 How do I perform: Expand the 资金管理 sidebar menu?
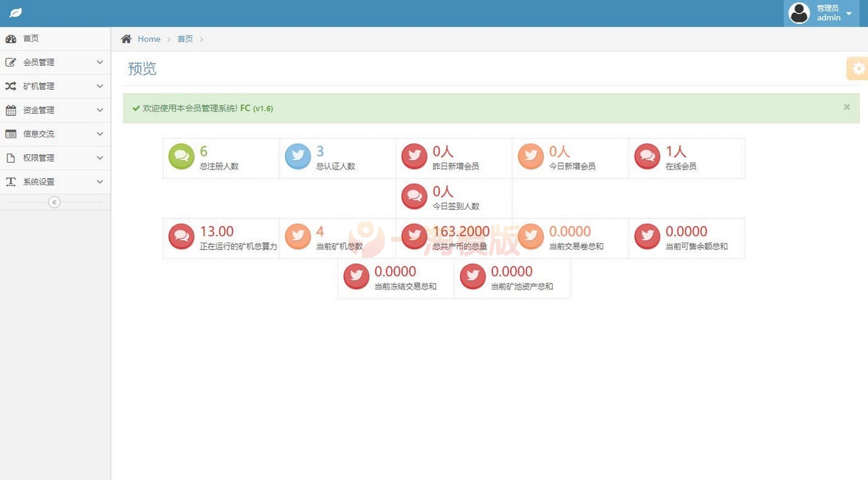(55, 110)
